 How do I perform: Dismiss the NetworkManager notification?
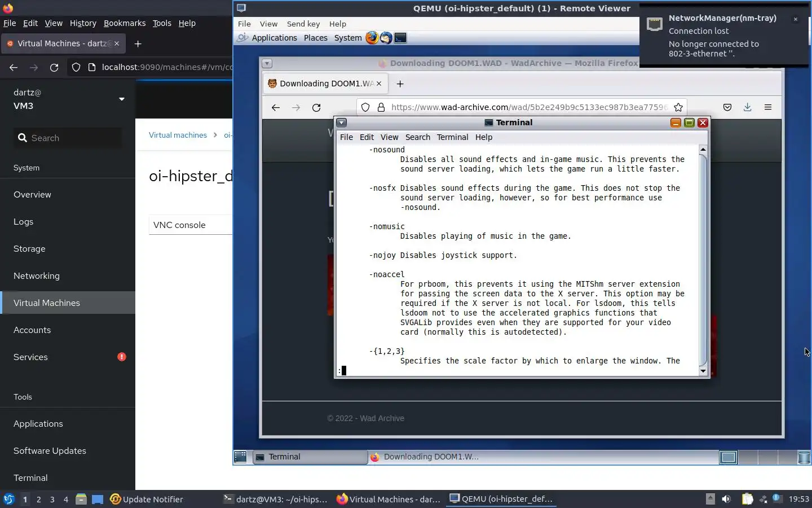[796, 19]
